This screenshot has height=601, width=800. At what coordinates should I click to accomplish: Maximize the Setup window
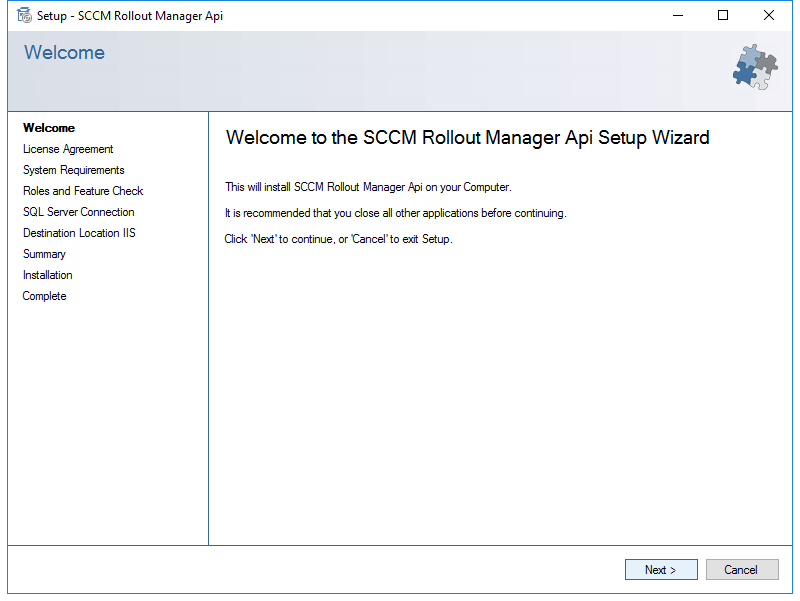coord(723,15)
